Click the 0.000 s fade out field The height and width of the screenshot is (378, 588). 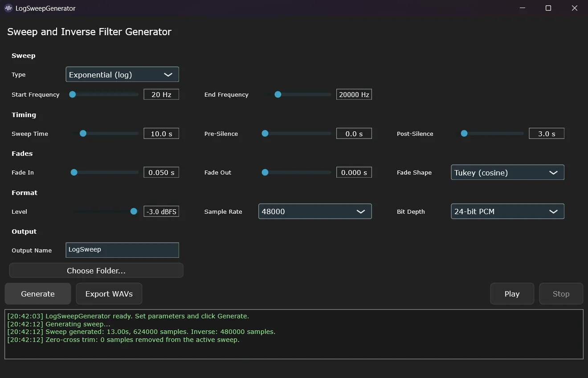tap(354, 172)
